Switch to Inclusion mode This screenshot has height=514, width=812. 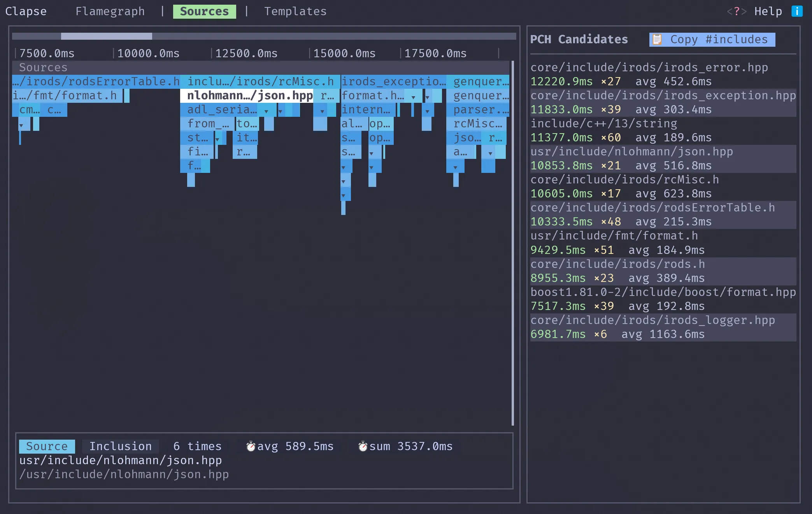tap(121, 446)
